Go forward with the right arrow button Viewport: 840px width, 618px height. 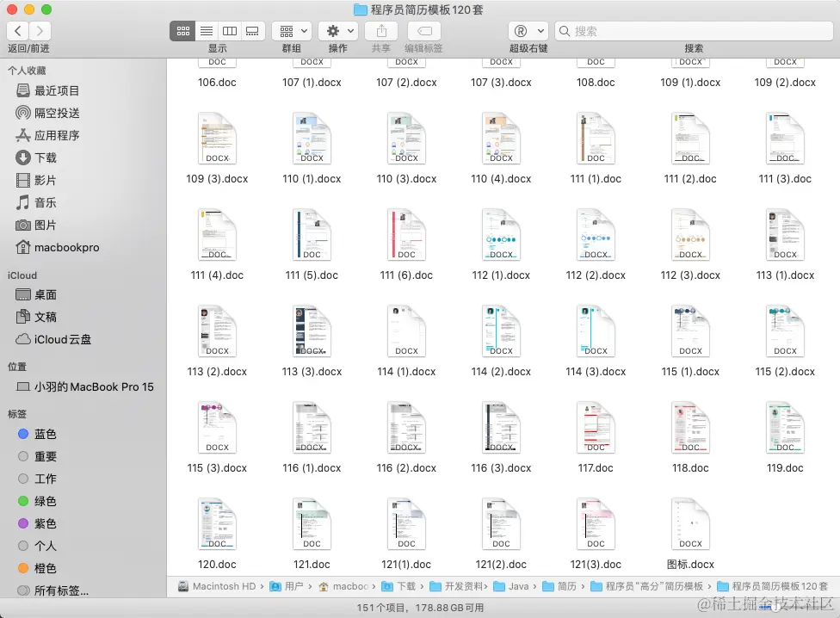click(x=40, y=31)
